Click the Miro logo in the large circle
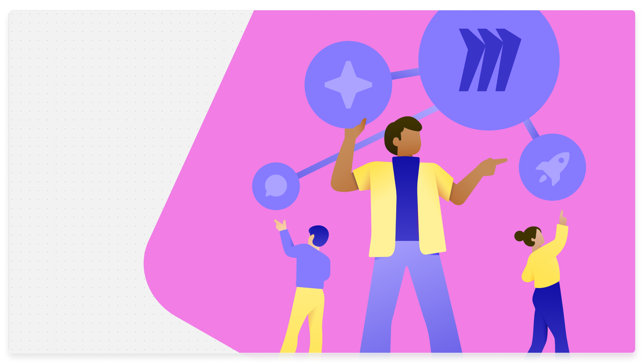The width and height of the screenshot is (644, 363). pyautogui.click(x=489, y=60)
